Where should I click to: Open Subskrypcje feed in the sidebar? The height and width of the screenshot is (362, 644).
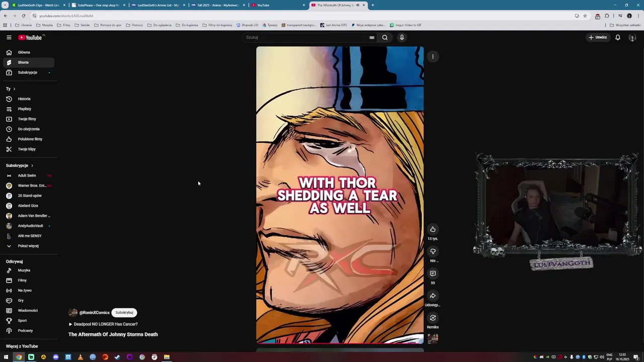tap(29, 72)
